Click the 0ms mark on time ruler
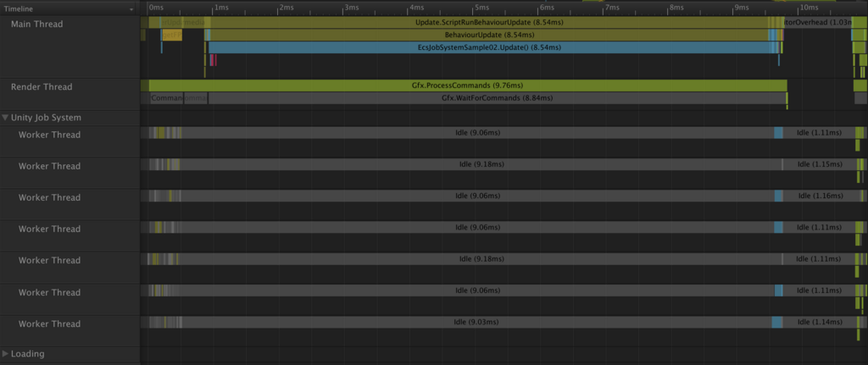This screenshot has height=365, width=868. [x=157, y=8]
